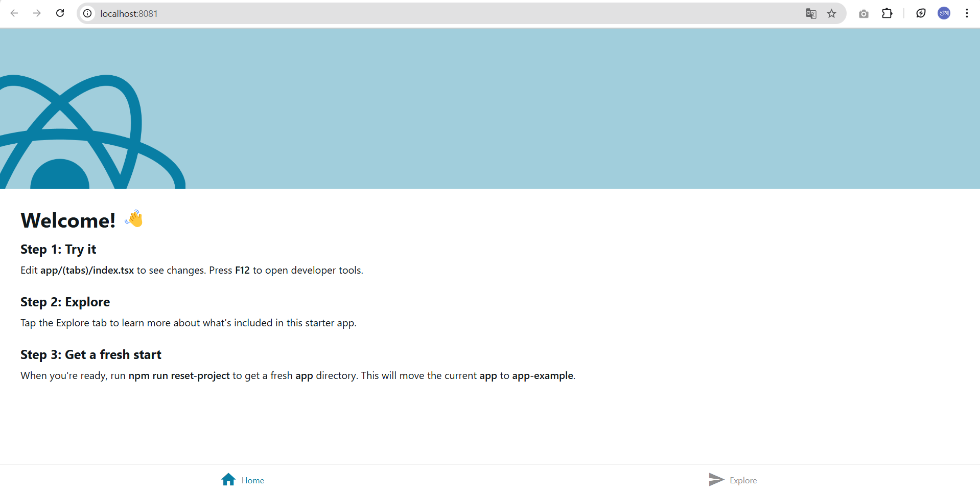View site information icon
Viewport: 980px width, 491px height.
click(88, 13)
